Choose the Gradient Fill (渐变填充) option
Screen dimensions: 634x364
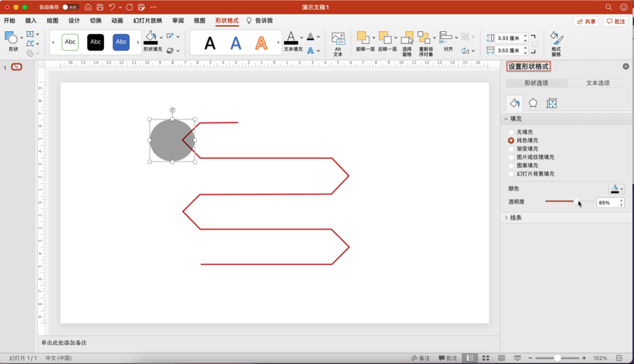point(511,149)
